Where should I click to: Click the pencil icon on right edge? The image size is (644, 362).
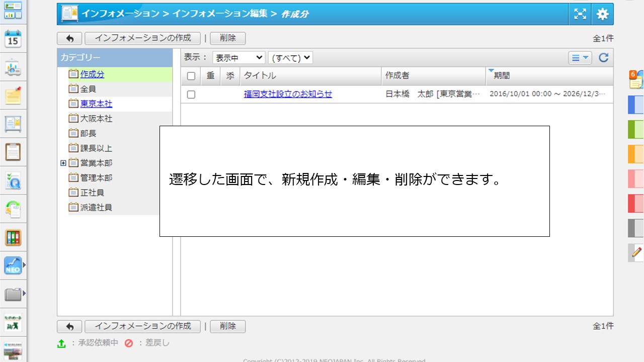[x=636, y=252]
